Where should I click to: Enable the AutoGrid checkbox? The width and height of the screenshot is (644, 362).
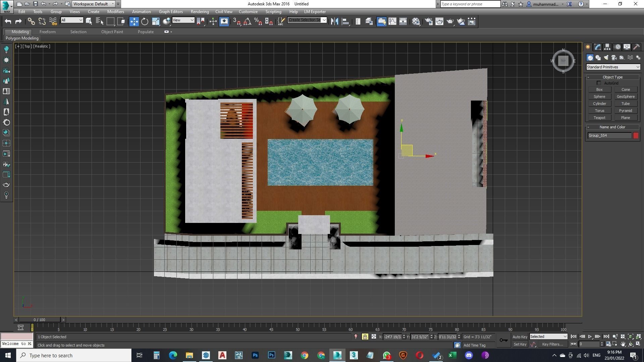(x=599, y=83)
